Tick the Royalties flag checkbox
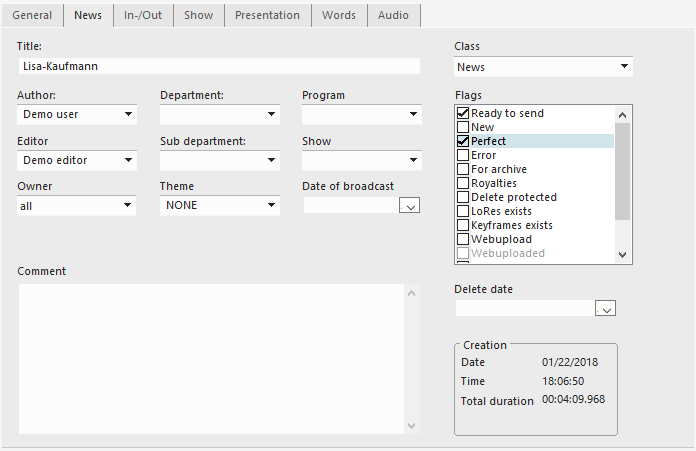 pos(462,183)
